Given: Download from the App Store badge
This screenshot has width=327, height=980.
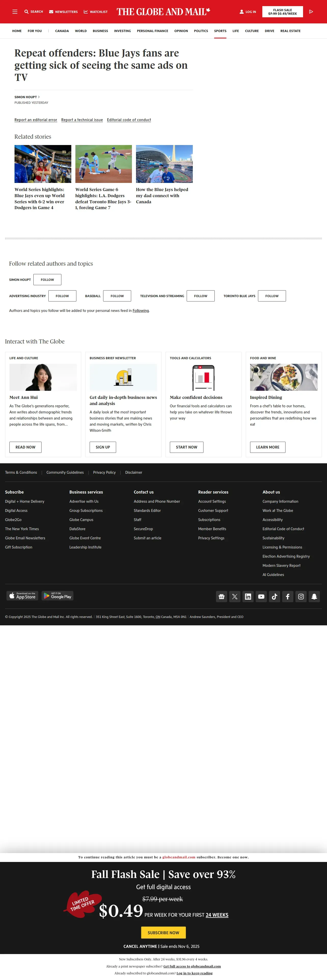Looking at the screenshot, I should (22, 596).
